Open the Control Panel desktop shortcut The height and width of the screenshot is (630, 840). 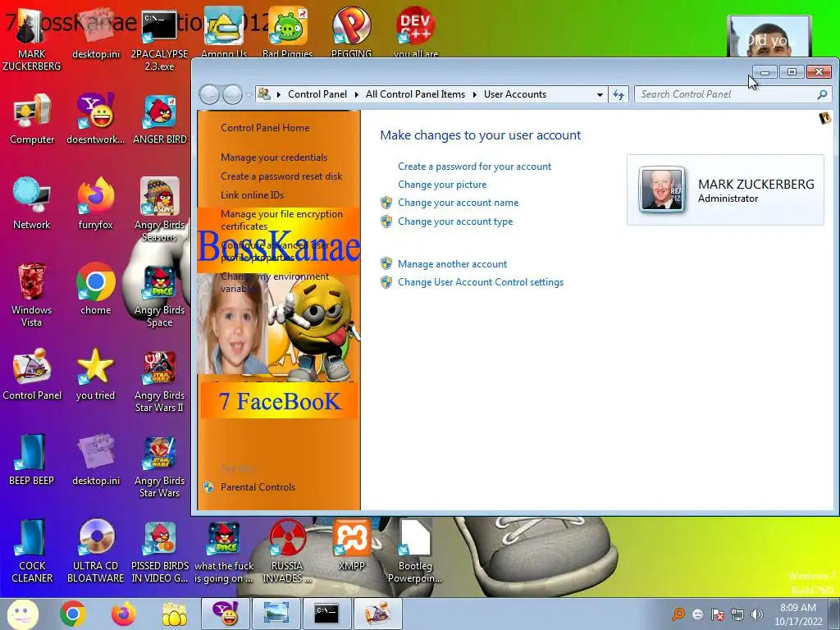click(x=32, y=374)
